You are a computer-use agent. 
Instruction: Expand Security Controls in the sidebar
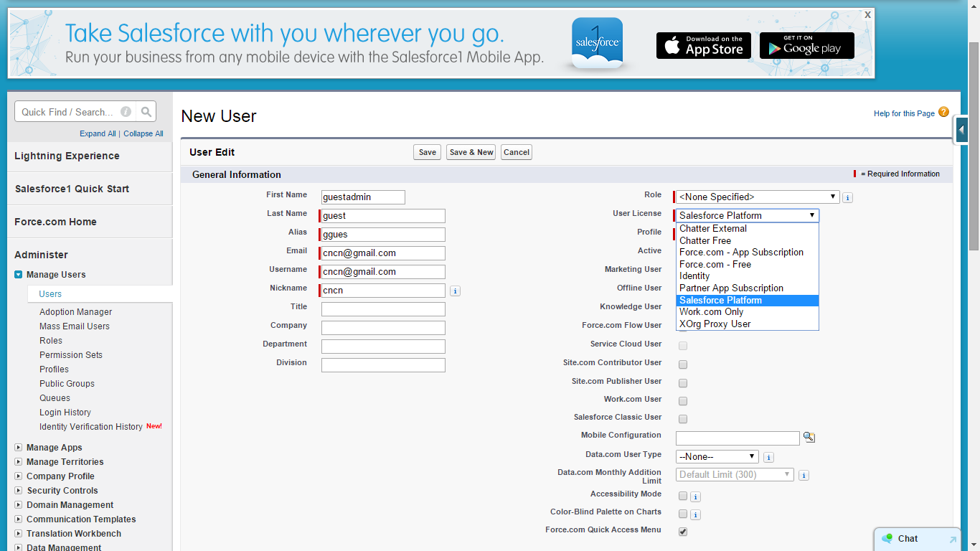19,491
